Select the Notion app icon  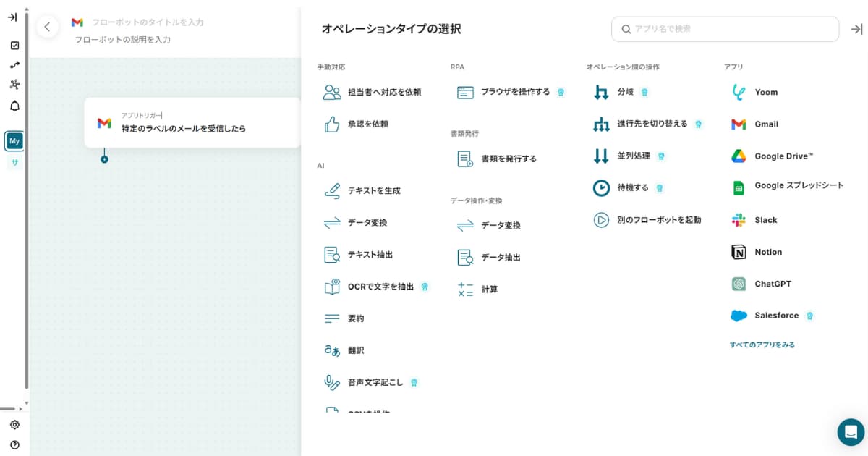click(738, 252)
